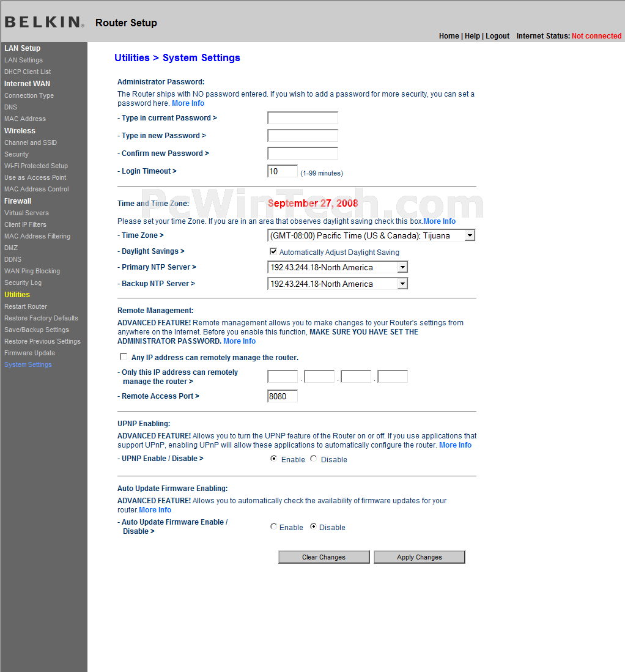Screen dimensions: 625x672
Task: Open Channel and SSID settings
Action: [x=31, y=142]
